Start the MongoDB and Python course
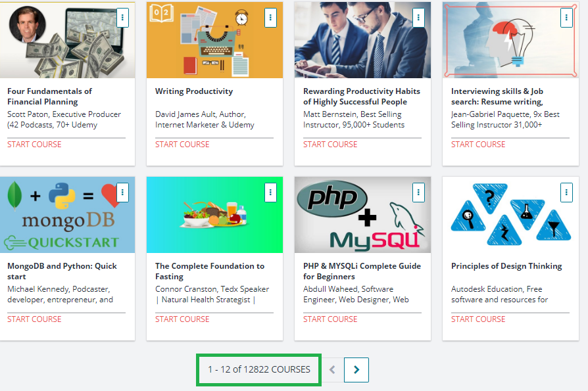Viewport: 588px width, 391px height. pyautogui.click(x=34, y=319)
